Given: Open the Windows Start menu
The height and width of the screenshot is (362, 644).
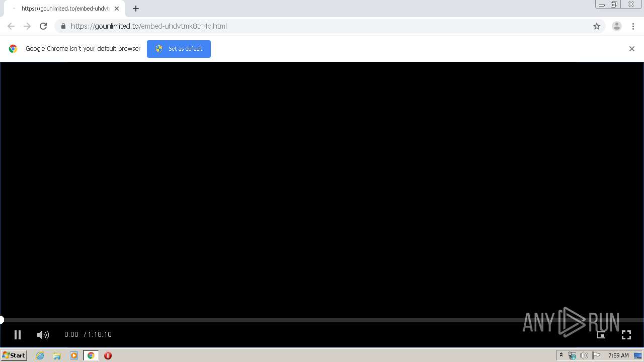Looking at the screenshot, I should [14, 355].
